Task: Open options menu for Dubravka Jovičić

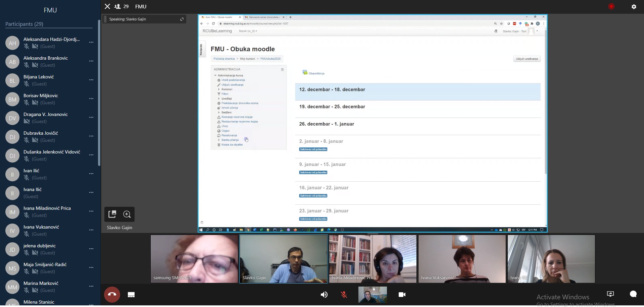Action: click(x=91, y=136)
